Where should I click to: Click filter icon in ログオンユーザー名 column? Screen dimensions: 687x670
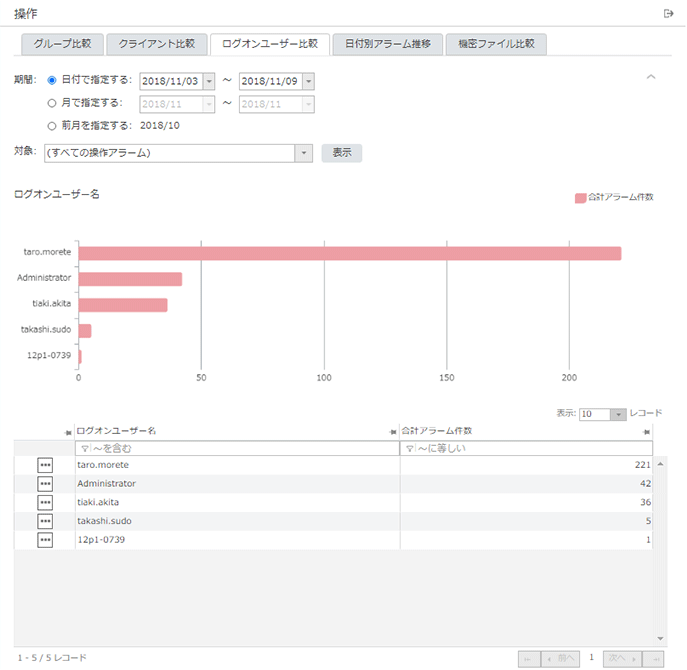84,449
